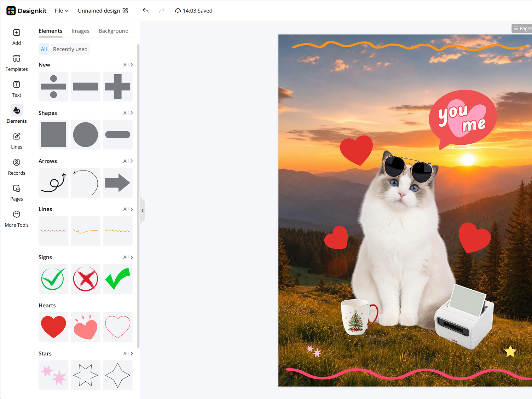Switch to the Images tab

point(80,31)
